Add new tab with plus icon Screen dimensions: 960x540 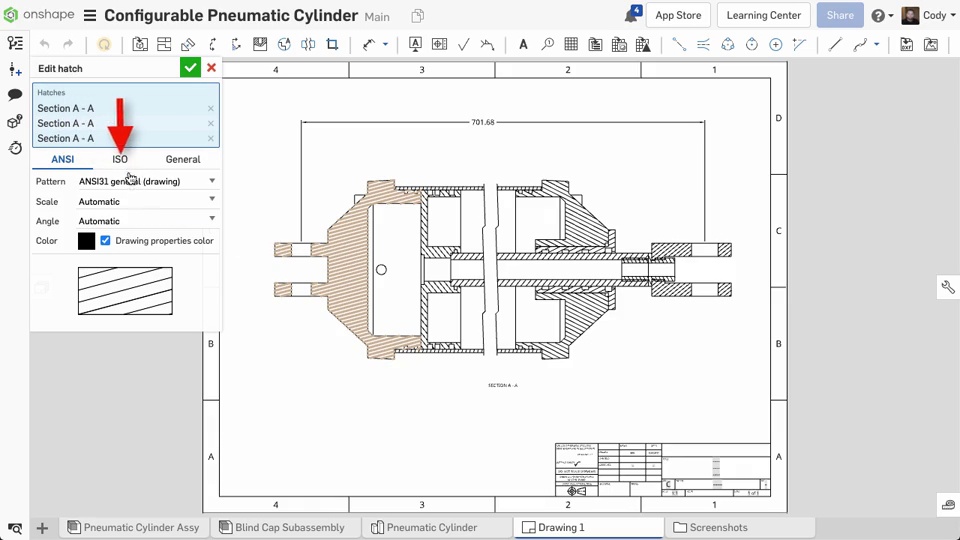[x=42, y=527]
